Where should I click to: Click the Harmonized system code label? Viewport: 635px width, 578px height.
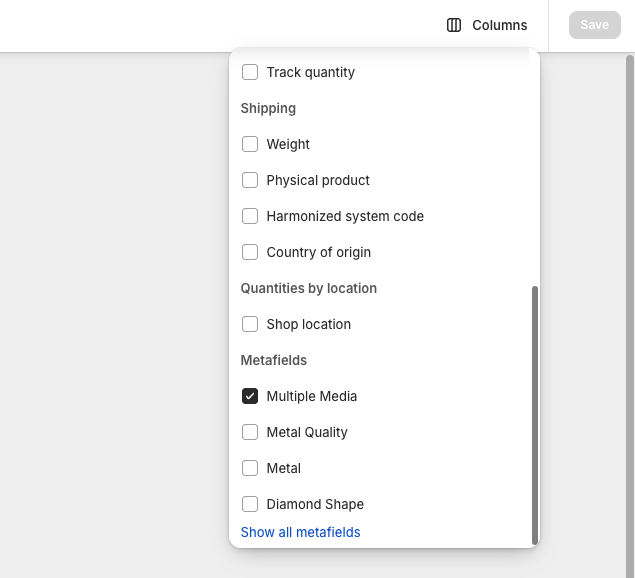pyautogui.click(x=345, y=216)
